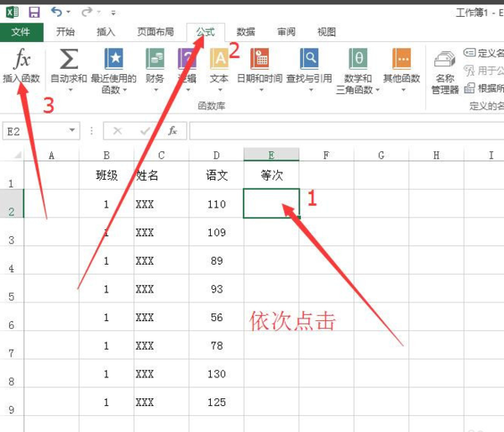Open Date and Time (日期和时间) functions

click(260, 61)
